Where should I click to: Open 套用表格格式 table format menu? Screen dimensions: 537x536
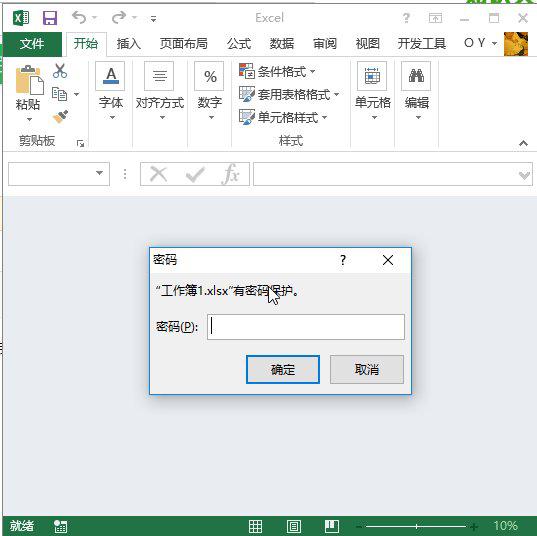(289, 94)
